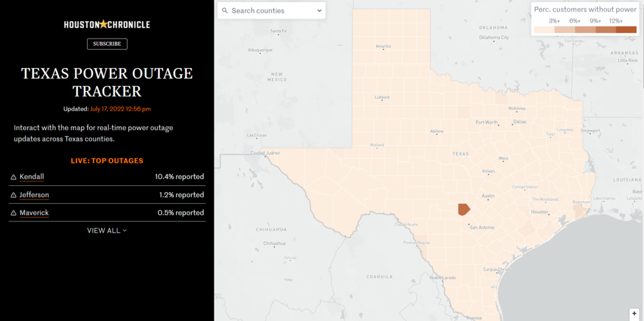Open the Maverick county link

tap(34, 213)
